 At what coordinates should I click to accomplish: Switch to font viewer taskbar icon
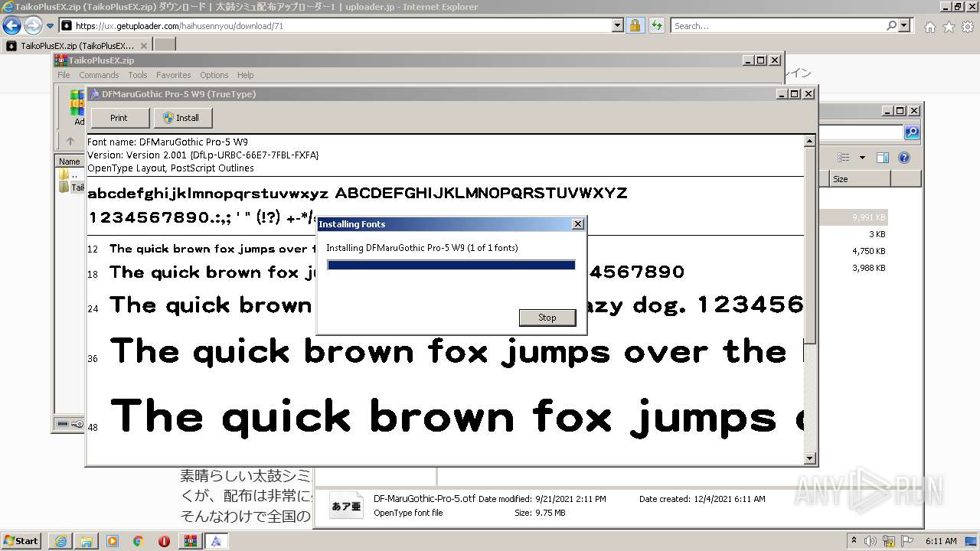[x=216, y=541]
